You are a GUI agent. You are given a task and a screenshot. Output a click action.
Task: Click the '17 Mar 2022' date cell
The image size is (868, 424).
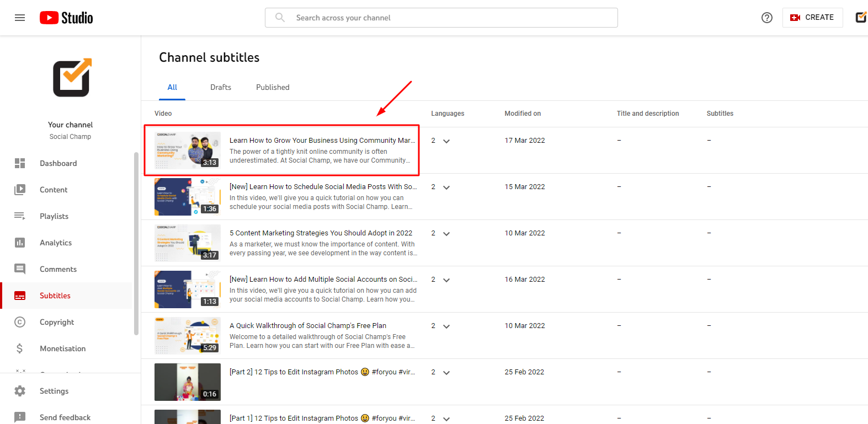pos(525,141)
